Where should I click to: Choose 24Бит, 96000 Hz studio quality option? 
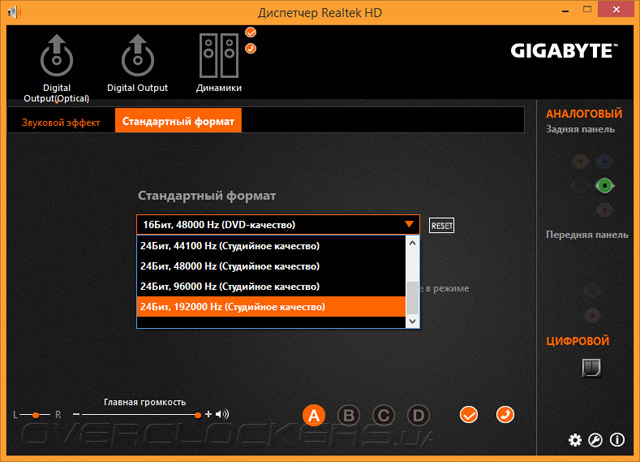[271, 287]
